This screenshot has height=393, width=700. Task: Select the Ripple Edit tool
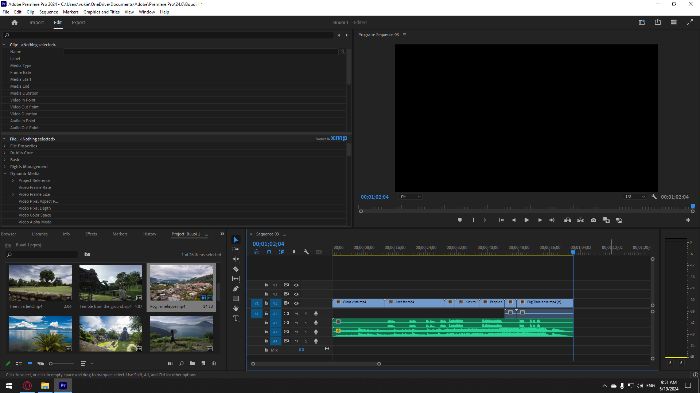click(x=236, y=259)
